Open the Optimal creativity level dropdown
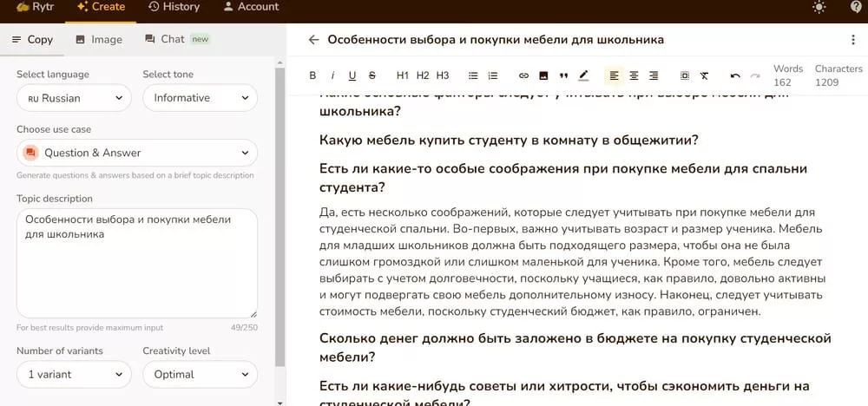This screenshot has height=406, width=868. 200,375
